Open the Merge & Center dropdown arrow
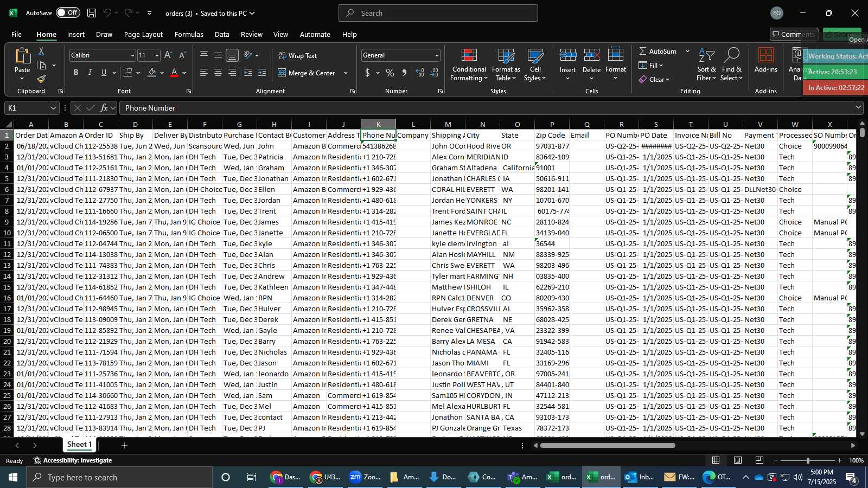Viewport: 868px width, 488px height. pyautogui.click(x=346, y=73)
